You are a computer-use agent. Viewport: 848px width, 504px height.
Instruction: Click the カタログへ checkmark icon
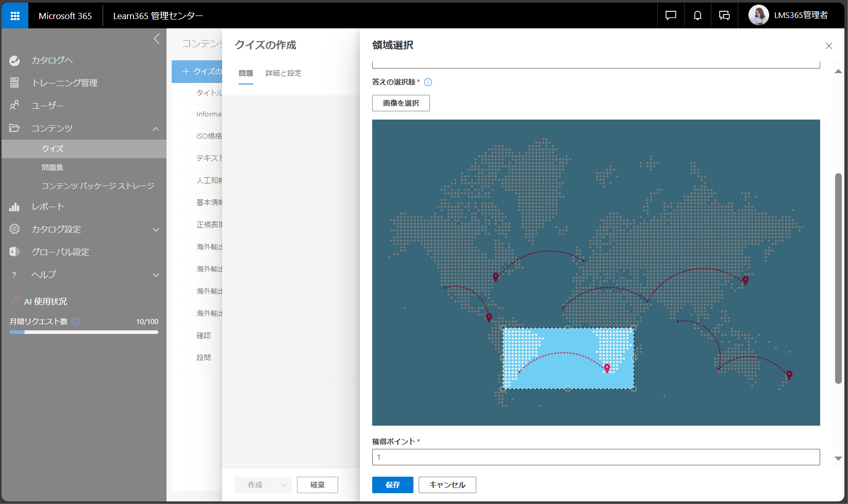(14, 60)
